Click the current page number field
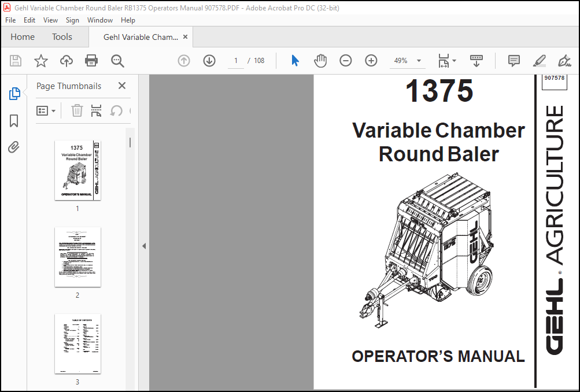The width and height of the screenshot is (580, 392). (x=235, y=61)
